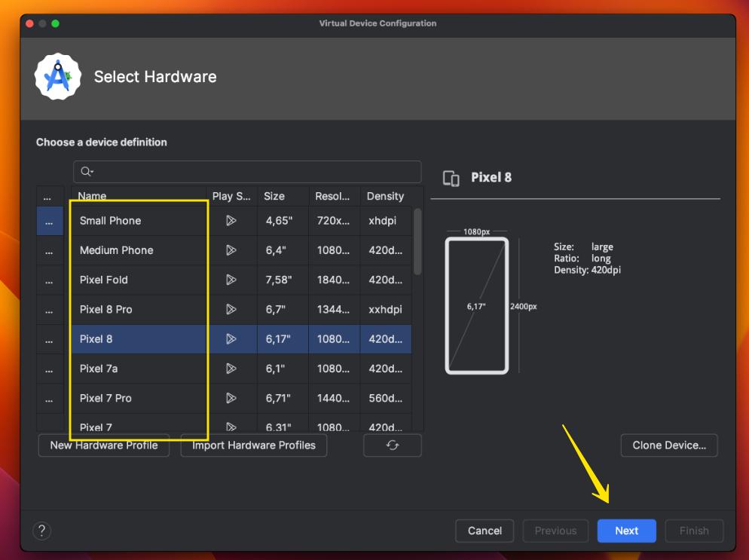This screenshot has height=560, width=749.
Task: Click Import Hardware Profiles button
Action: click(254, 445)
